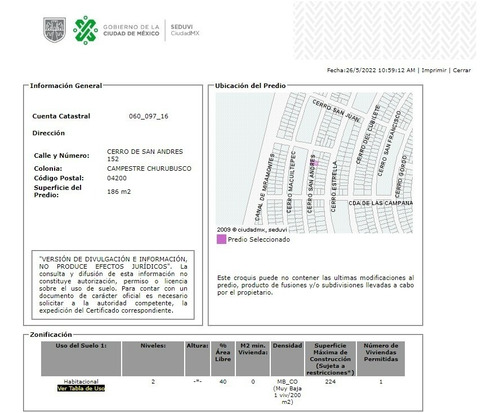Click the 2009 ciudadmx, seduvi map credit
The width and height of the screenshot is (500, 413).
point(252,230)
